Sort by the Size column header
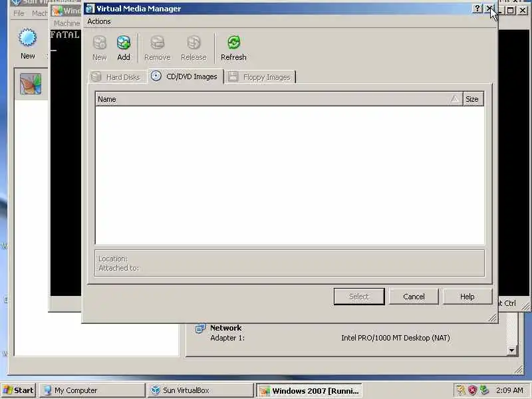Viewport: 532px width, 399px height. [x=473, y=99]
